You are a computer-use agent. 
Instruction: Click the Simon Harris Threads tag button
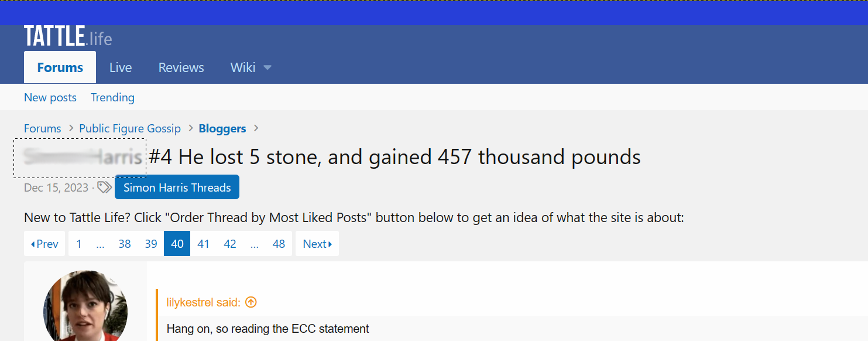pos(177,187)
